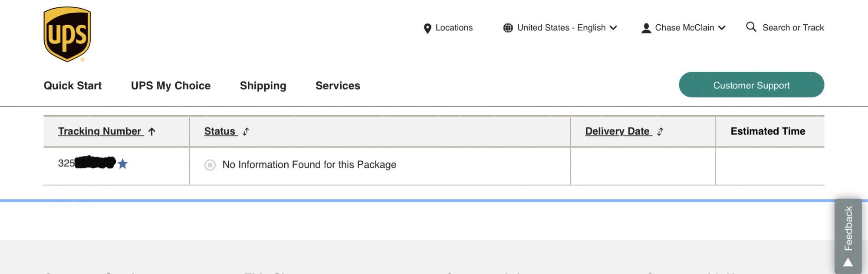Screen dimensions: 868x274
Task: Toggle the package status radio indicator
Action: point(210,165)
